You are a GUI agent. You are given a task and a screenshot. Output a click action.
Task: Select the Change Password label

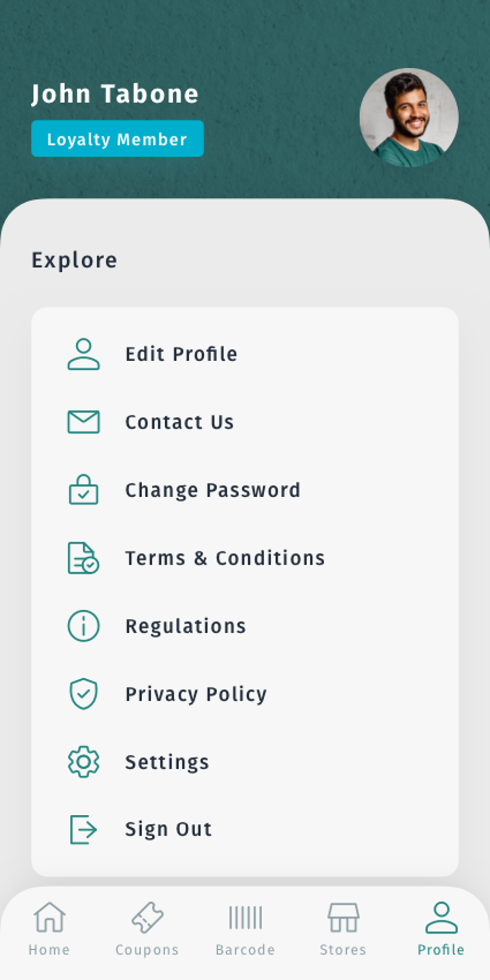pyautogui.click(x=213, y=490)
